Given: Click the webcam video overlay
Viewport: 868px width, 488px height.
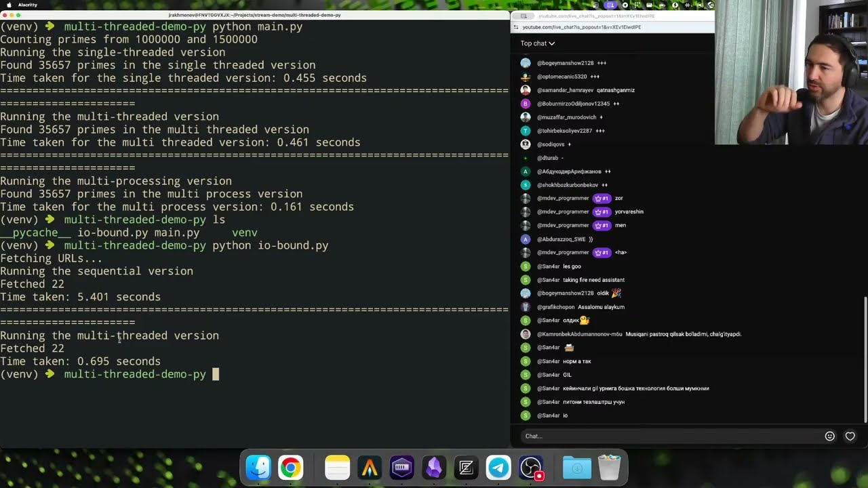Looking at the screenshot, I should pyautogui.click(x=791, y=73).
